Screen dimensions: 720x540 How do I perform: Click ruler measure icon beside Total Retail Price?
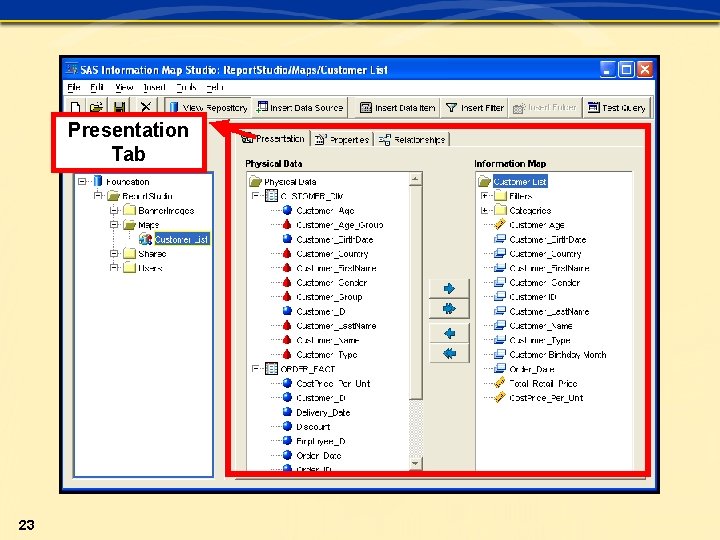pyautogui.click(x=500, y=383)
